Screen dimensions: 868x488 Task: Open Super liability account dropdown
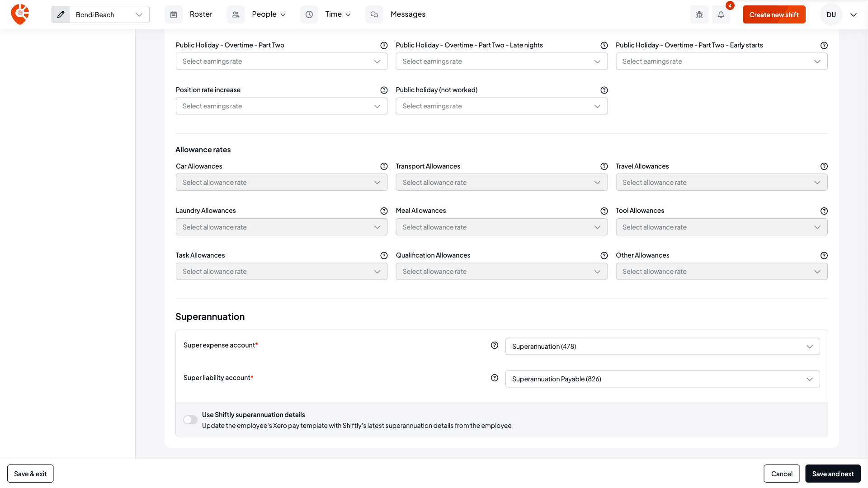[662, 379]
